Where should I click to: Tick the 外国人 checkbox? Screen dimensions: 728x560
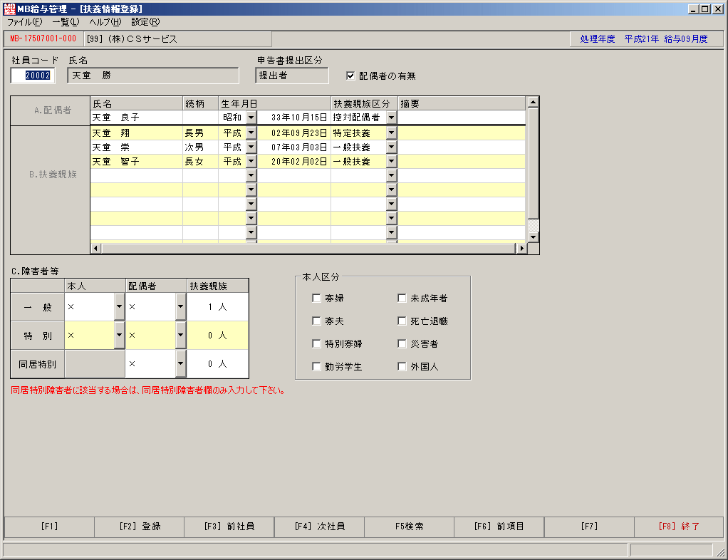coord(402,366)
